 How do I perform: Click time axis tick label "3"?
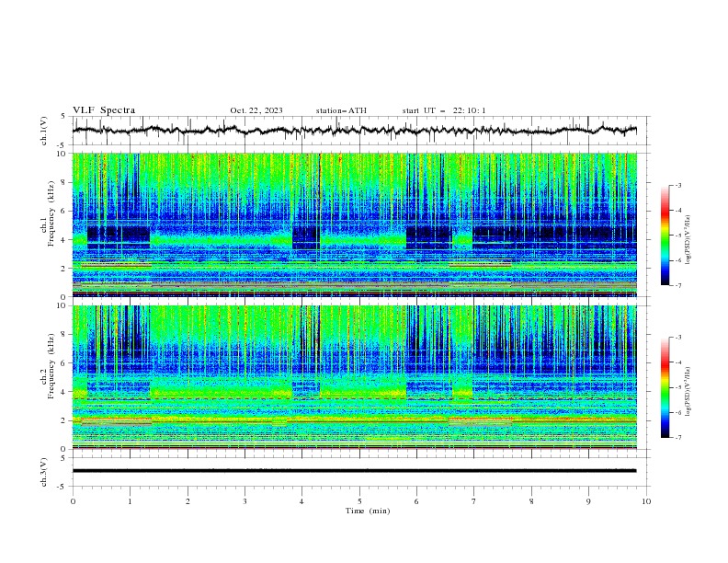pos(245,501)
